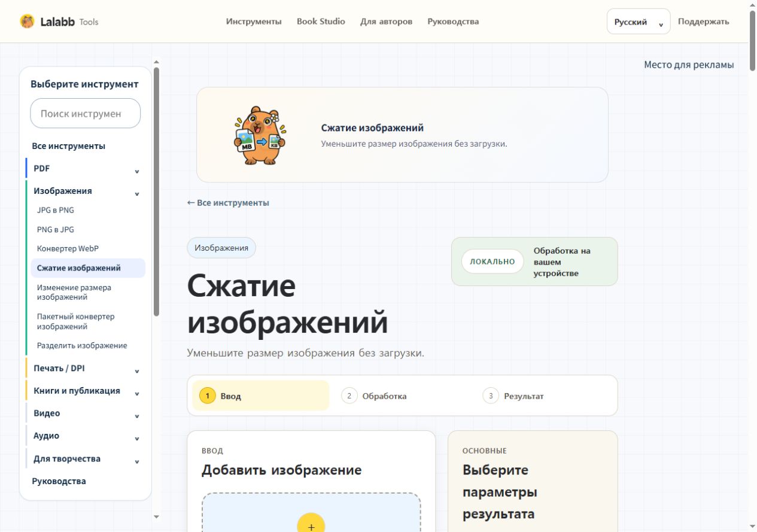Click the Поддержать link
757x532 pixels.
click(703, 22)
